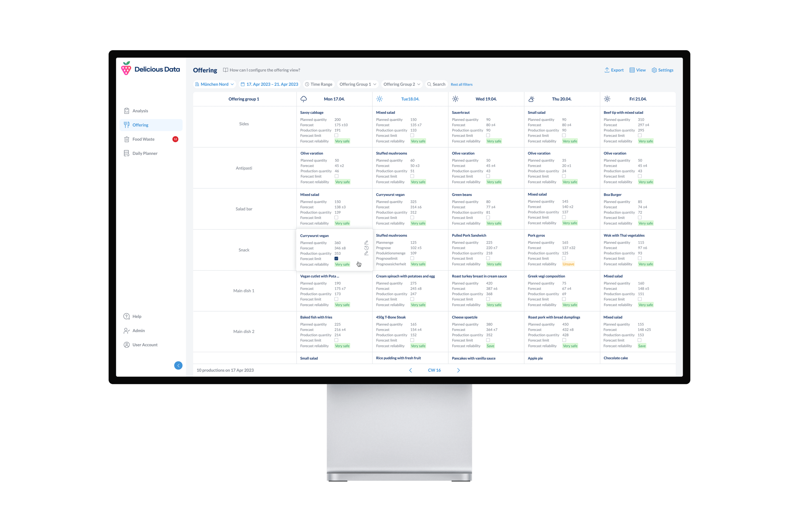Viewport: 798px width, 532px height.
Task: Check Forecast limit for Sauerkraut
Action: click(488, 135)
